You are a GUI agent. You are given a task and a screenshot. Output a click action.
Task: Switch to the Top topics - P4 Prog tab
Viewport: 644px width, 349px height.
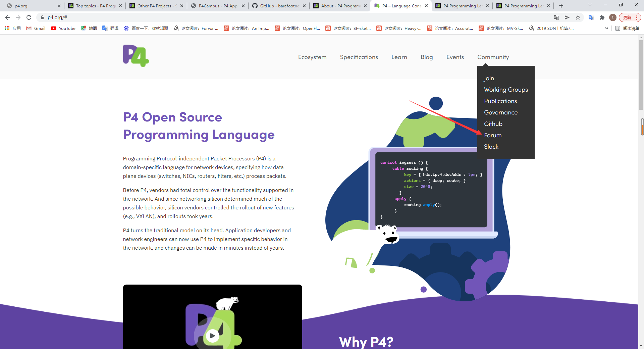pyautogui.click(x=96, y=6)
